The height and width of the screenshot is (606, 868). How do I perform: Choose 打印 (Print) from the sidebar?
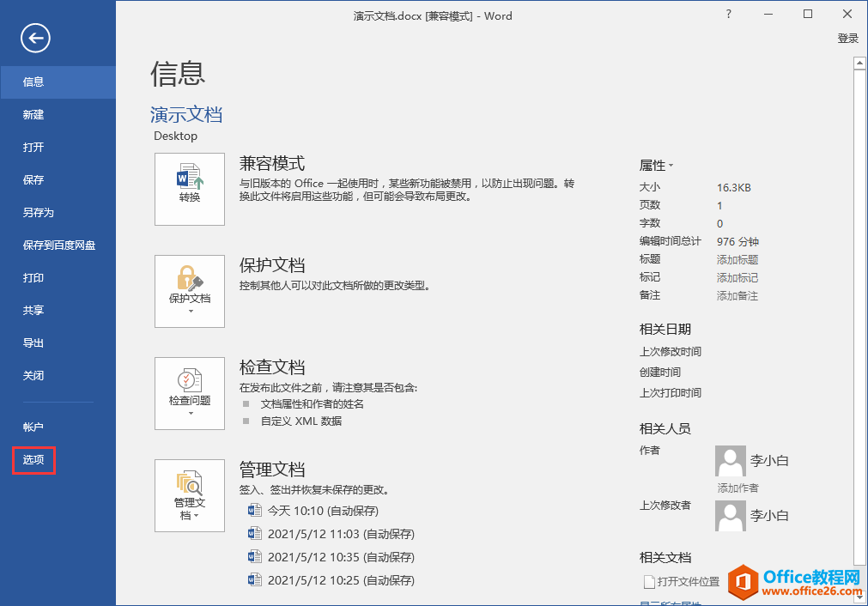coord(33,278)
